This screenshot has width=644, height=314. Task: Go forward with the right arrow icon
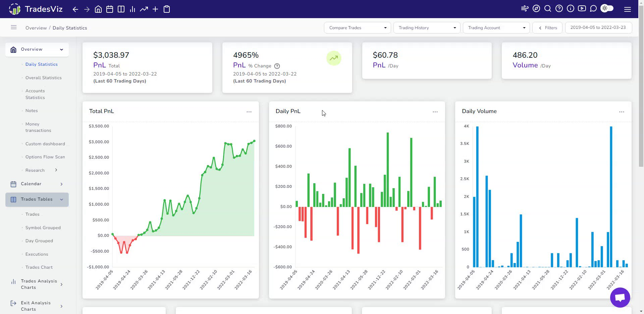pyautogui.click(x=87, y=9)
